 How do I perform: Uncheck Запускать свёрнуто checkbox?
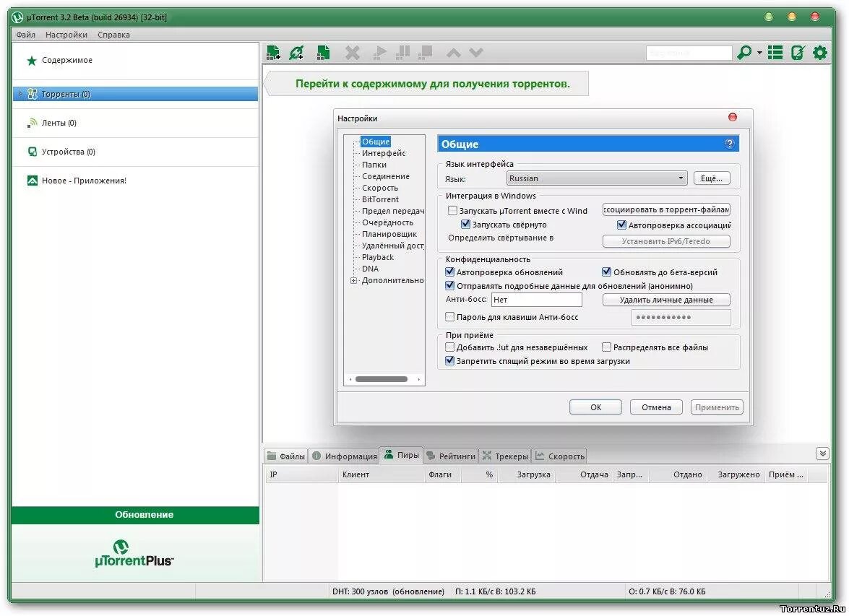465,224
